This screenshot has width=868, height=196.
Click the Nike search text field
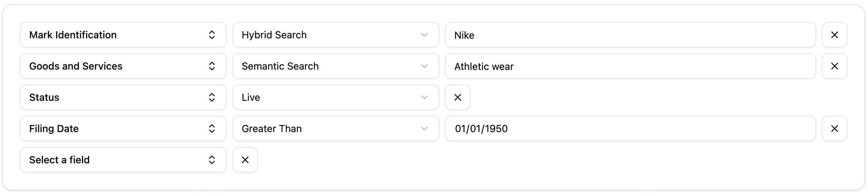(630, 35)
